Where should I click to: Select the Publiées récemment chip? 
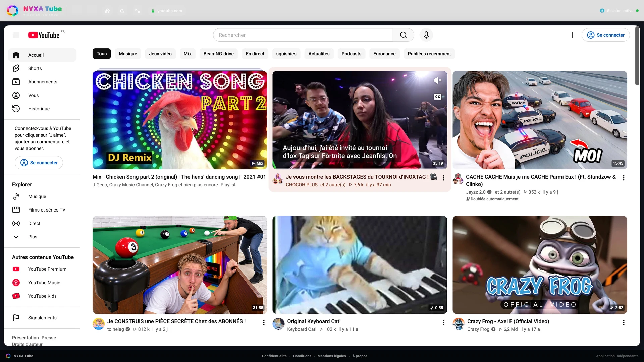pos(429,54)
